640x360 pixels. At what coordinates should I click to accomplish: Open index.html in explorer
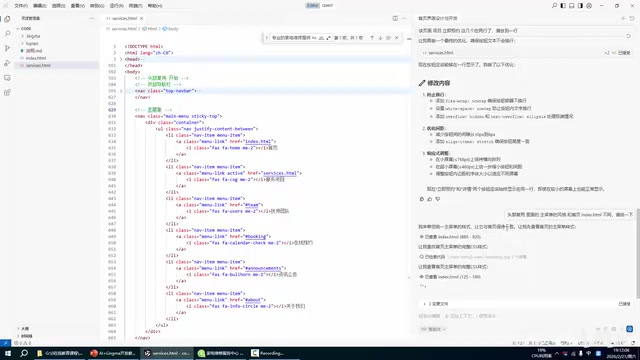click(x=36, y=58)
